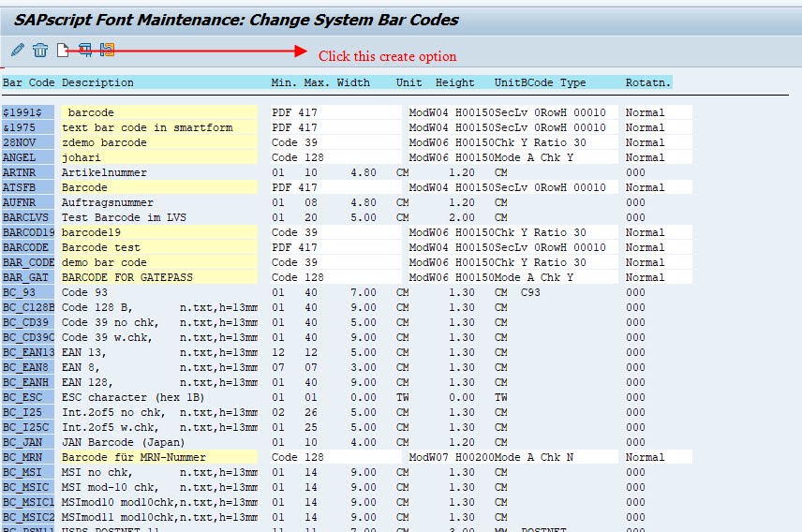Viewport: 802px width, 532px height.
Task: Select the BC_EANH bar code ID
Action: 28,382
